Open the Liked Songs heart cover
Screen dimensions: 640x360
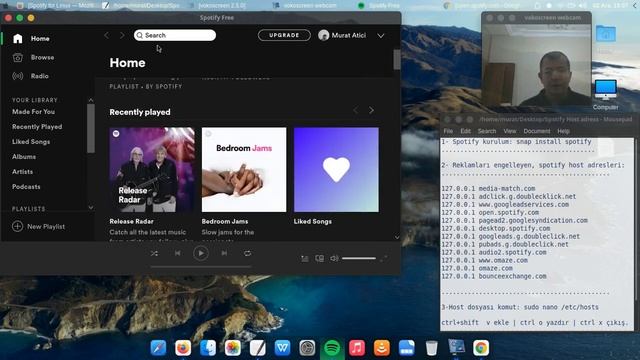coord(336,169)
